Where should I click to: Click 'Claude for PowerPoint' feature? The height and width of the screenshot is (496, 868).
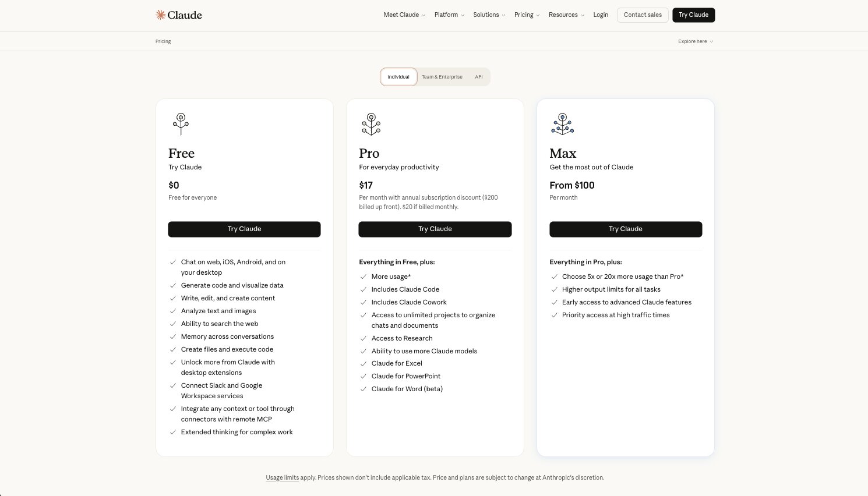coord(406,376)
